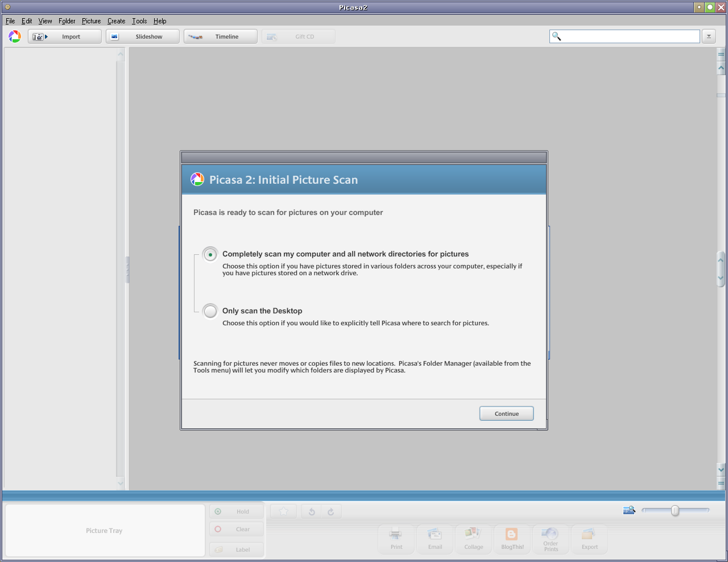This screenshot has height=562, width=728.
Task: Click the Hold button label
Action: (243, 512)
